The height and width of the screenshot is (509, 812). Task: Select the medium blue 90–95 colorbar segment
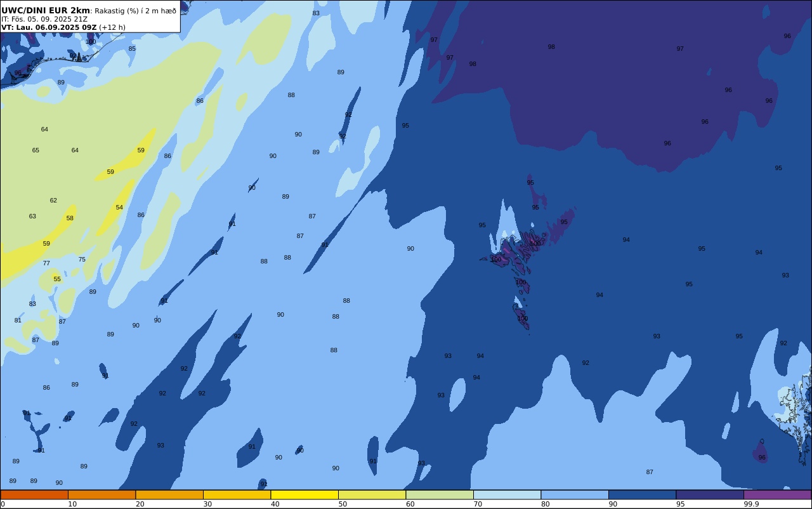click(642, 494)
